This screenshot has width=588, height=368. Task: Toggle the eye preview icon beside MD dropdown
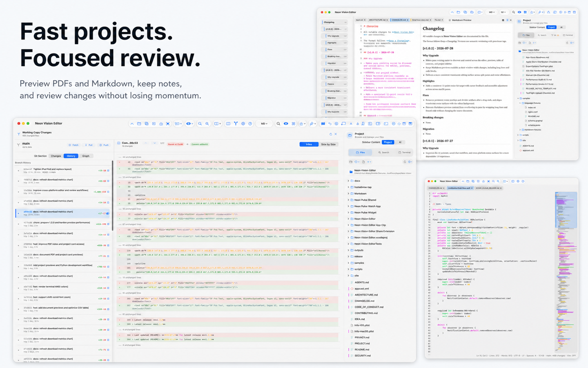(x=286, y=123)
